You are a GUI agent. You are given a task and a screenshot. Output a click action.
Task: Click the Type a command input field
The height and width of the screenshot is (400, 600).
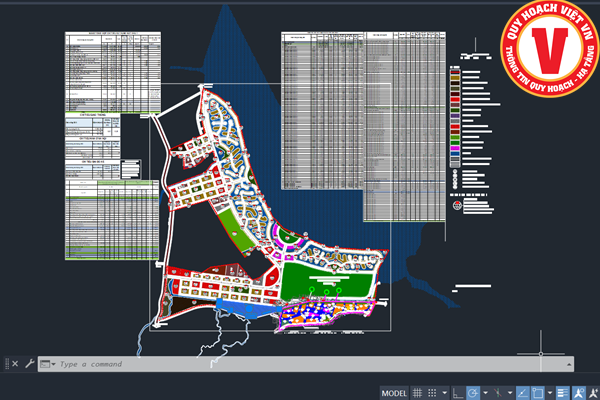point(250,365)
